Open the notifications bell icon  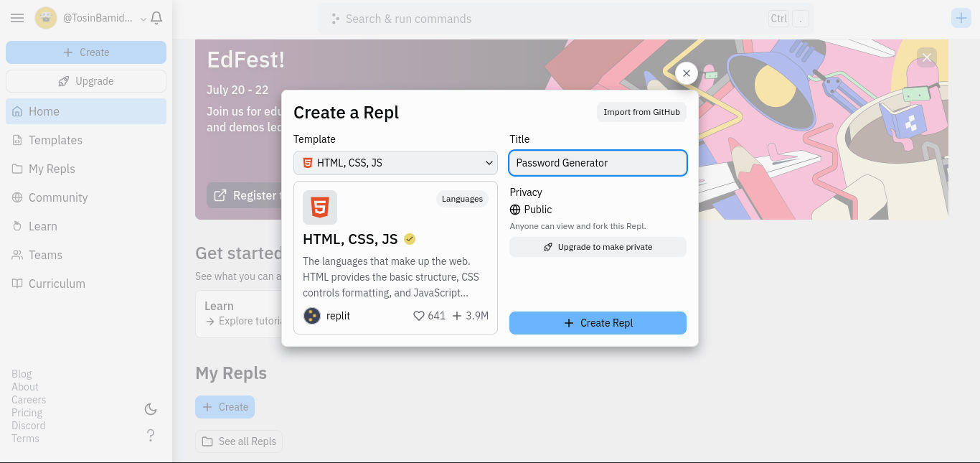(156, 18)
